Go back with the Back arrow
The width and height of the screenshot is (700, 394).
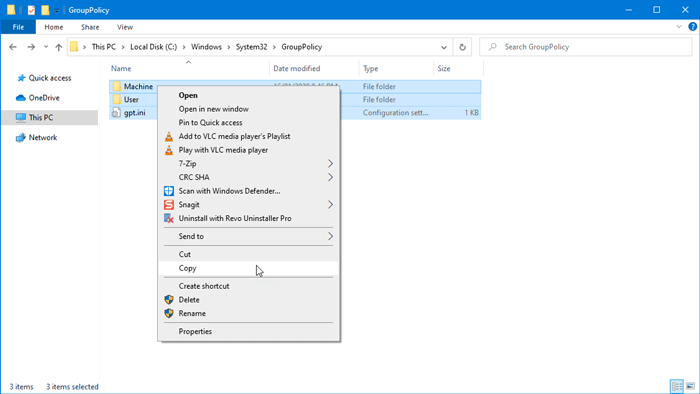[x=13, y=47]
